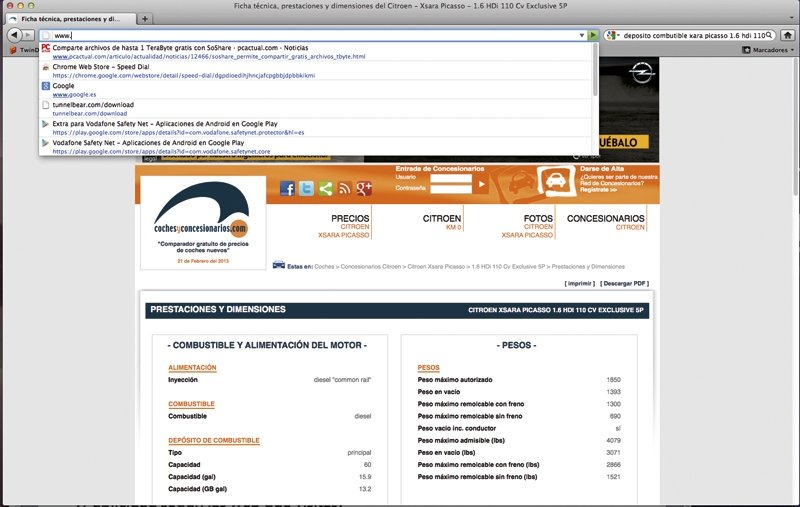Open the search engine selector dropdown
This screenshot has width=800, height=507.
pyautogui.click(x=613, y=35)
